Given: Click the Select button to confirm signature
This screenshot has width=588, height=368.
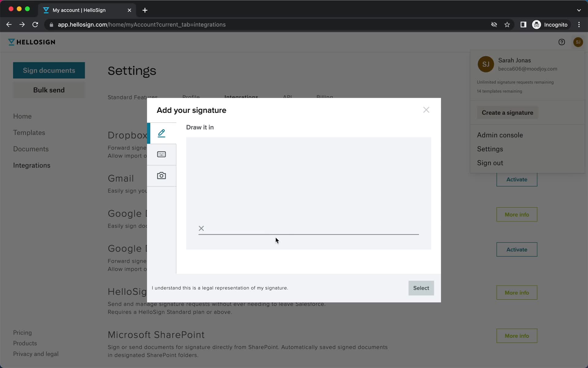Looking at the screenshot, I should (x=421, y=288).
